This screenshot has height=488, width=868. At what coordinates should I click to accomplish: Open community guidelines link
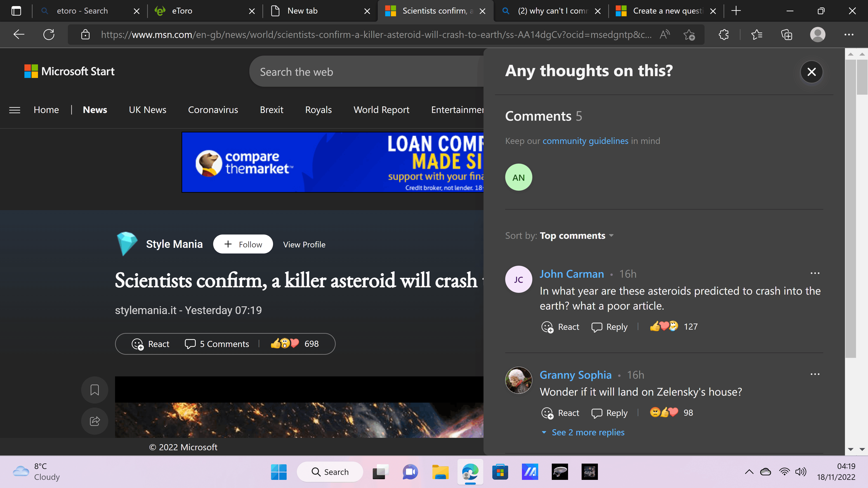pos(585,141)
